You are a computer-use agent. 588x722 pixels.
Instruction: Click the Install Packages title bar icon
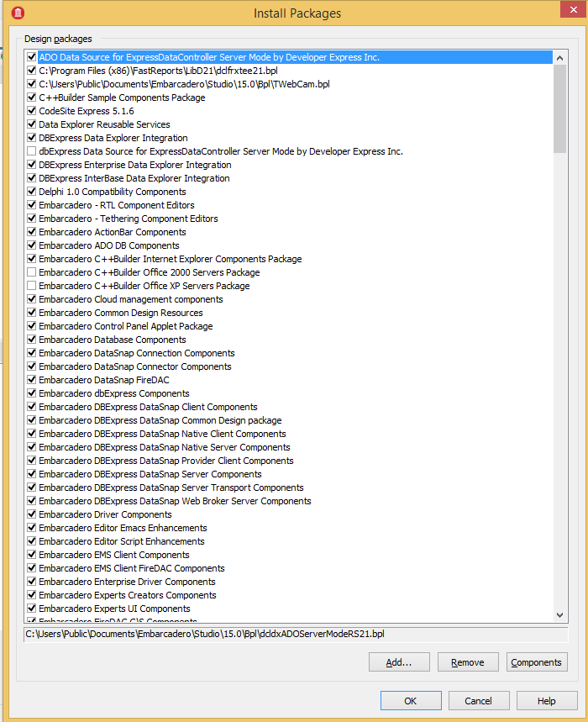pos(18,13)
